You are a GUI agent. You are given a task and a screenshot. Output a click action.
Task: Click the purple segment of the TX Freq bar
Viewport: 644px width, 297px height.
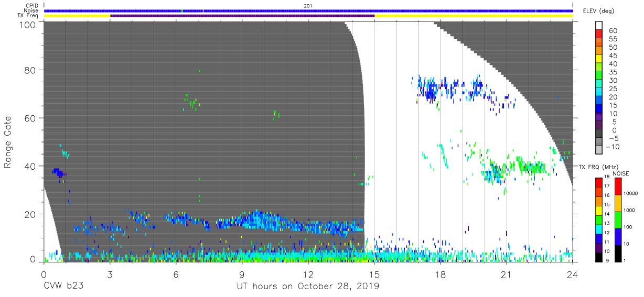(x=242, y=16)
